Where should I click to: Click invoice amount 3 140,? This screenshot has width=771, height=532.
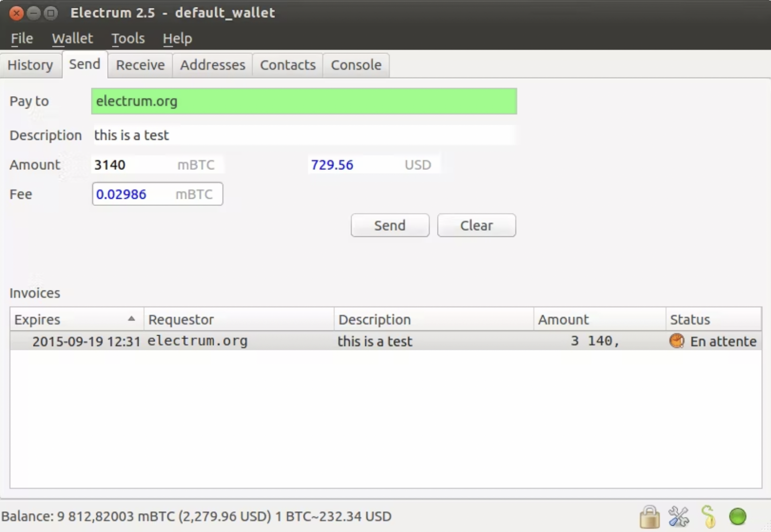click(595, 341)
